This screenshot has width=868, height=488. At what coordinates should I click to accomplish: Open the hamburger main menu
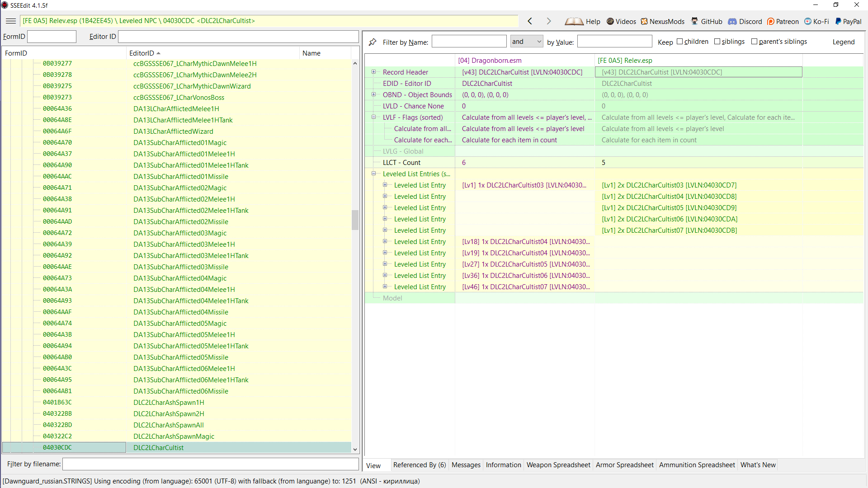tap(11, 21)
